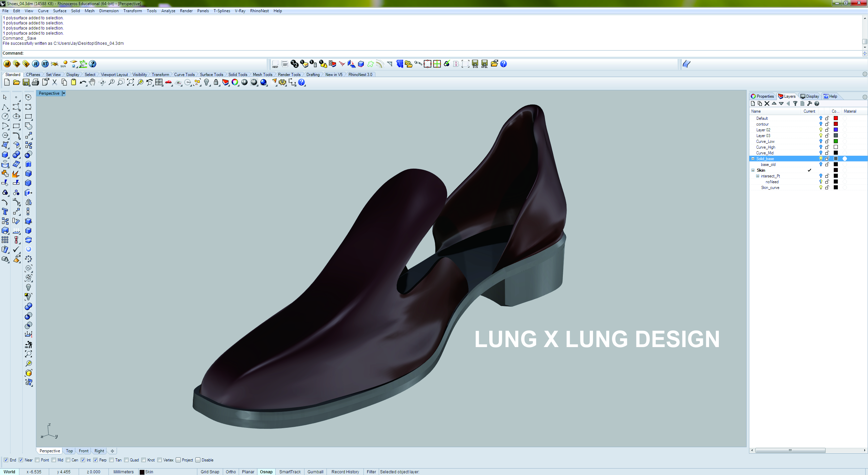
Task: Collapse the Skin layer tree
Action: [x=753, y=170]
